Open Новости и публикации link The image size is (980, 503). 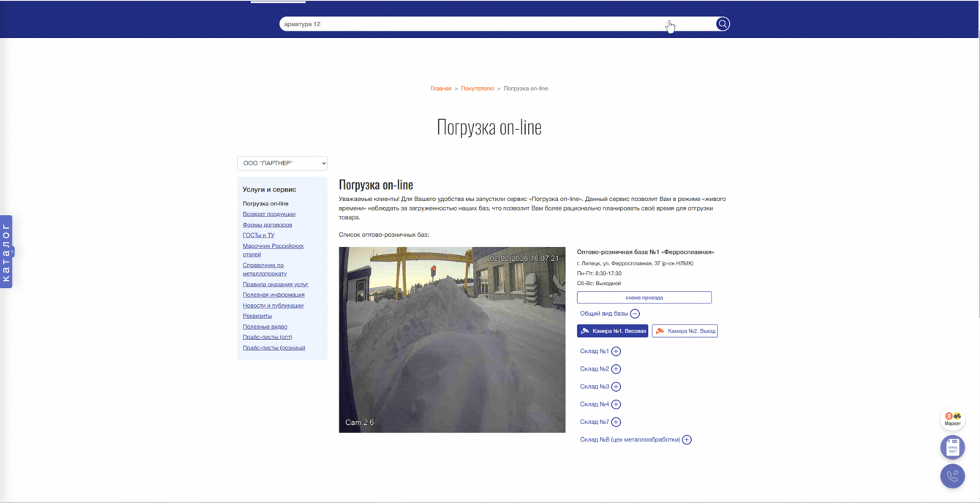(x=273, y=306)
